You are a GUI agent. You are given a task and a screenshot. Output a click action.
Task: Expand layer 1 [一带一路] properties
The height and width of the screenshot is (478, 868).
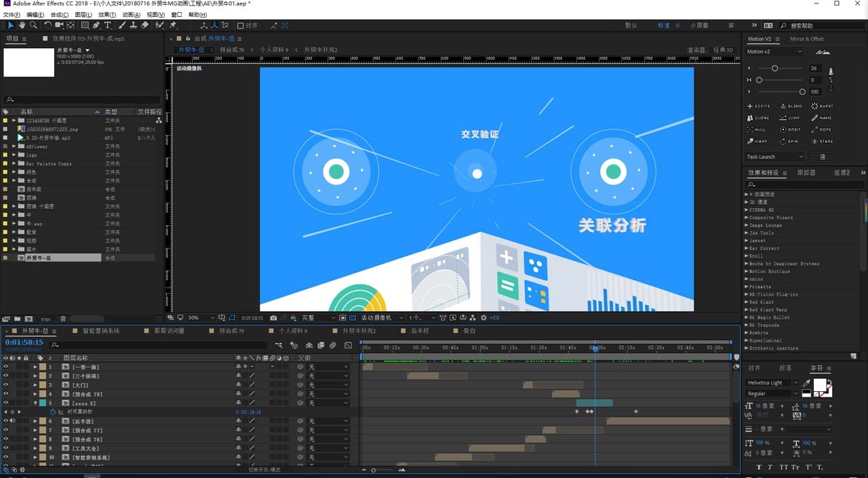coord(35,367)
